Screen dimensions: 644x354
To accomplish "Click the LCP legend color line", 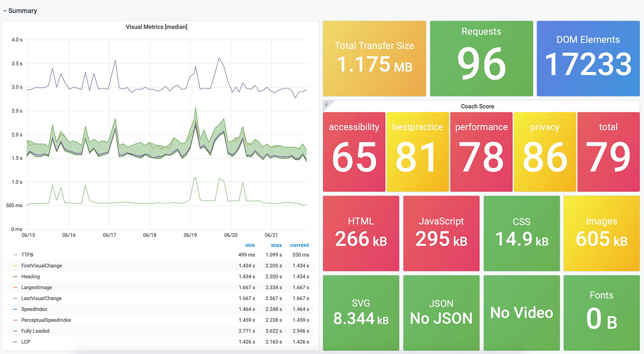I will click(15, 342).
